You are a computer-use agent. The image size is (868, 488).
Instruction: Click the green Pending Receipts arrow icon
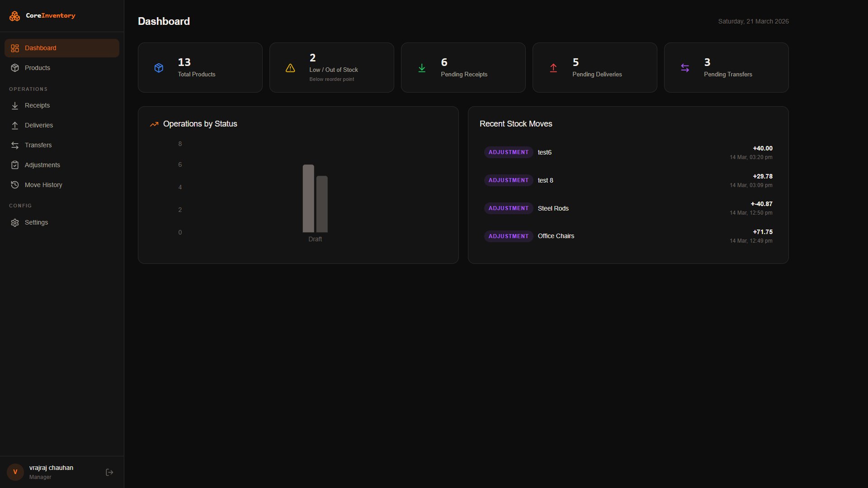coord(422,68)
